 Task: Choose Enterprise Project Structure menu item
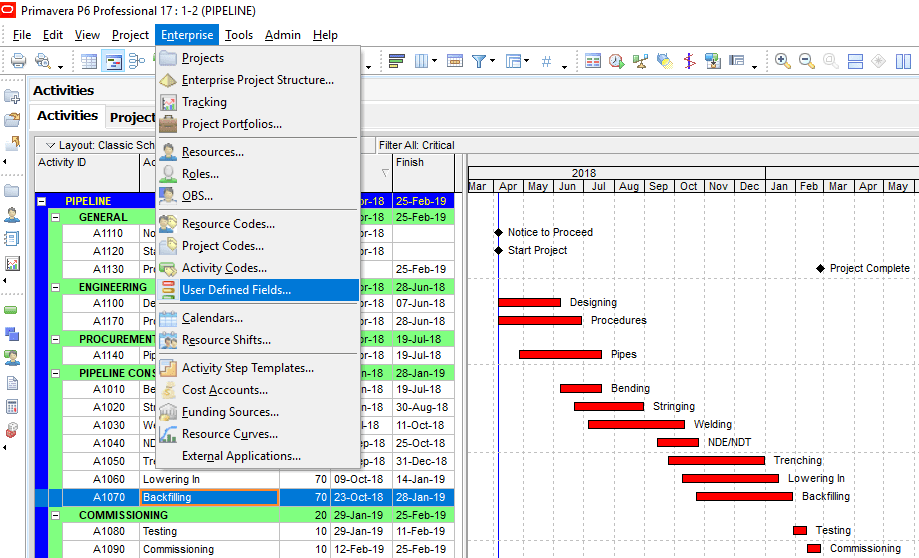tap(258, 80)
